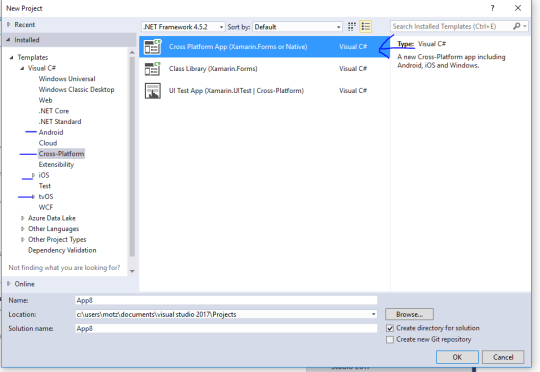This screenshot has width=540, height=372.
Task: Click the Browse... button
Action: [409, 314]
